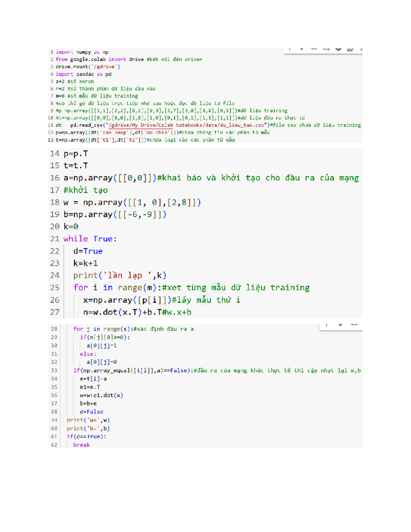Click the line 'p=p.T'
This screenshot has width=411, height=532.
(76, 153)
